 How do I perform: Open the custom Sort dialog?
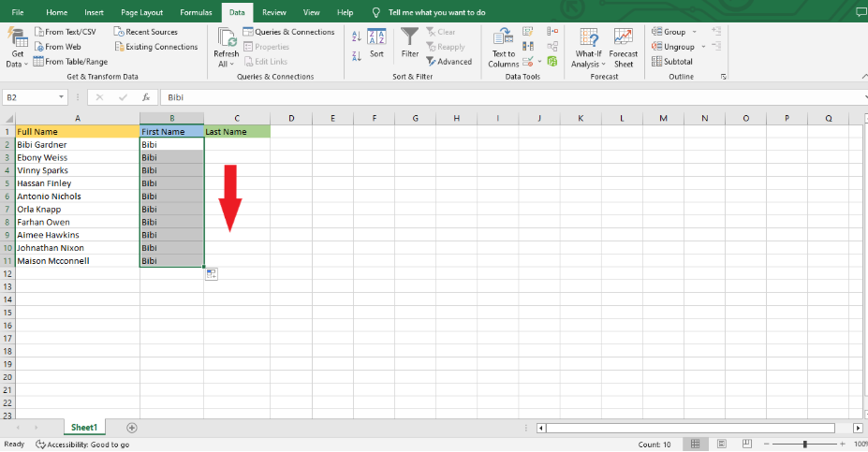click(x=376, y=43)
